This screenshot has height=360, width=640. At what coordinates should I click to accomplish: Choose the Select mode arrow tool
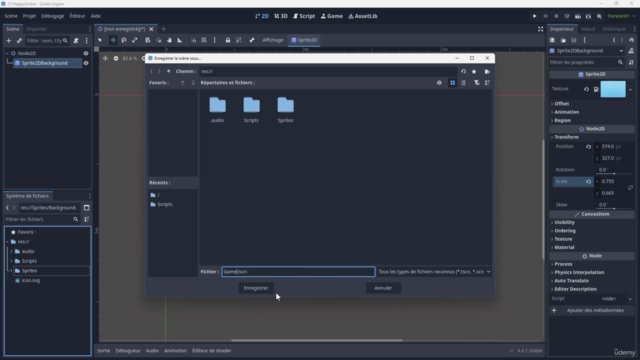tap(100, 40)
